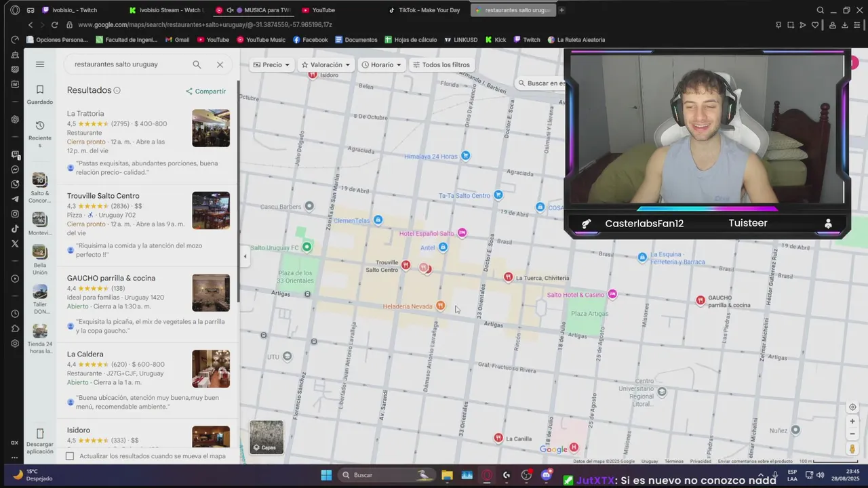Click the browser address bar URL
The height and width of the screenshot is (488, 868).
205,25
